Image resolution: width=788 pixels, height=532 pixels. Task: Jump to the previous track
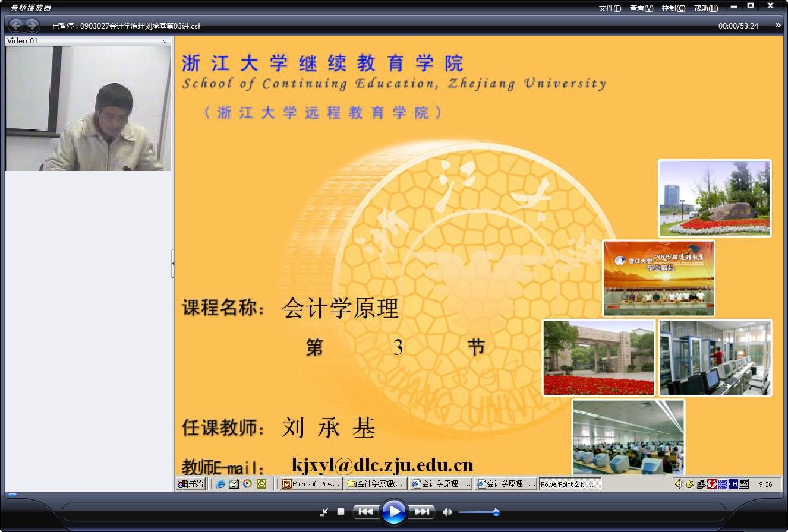365,511
